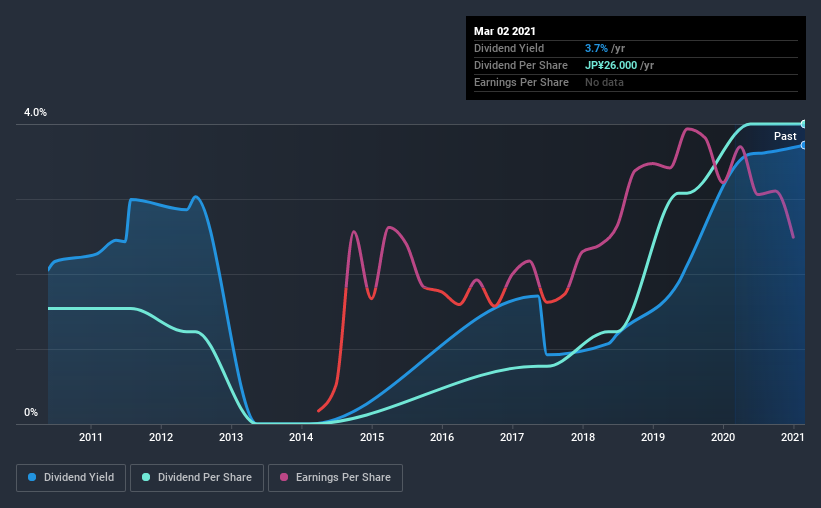Click the 2015 x-axis label

pos(372,437)
